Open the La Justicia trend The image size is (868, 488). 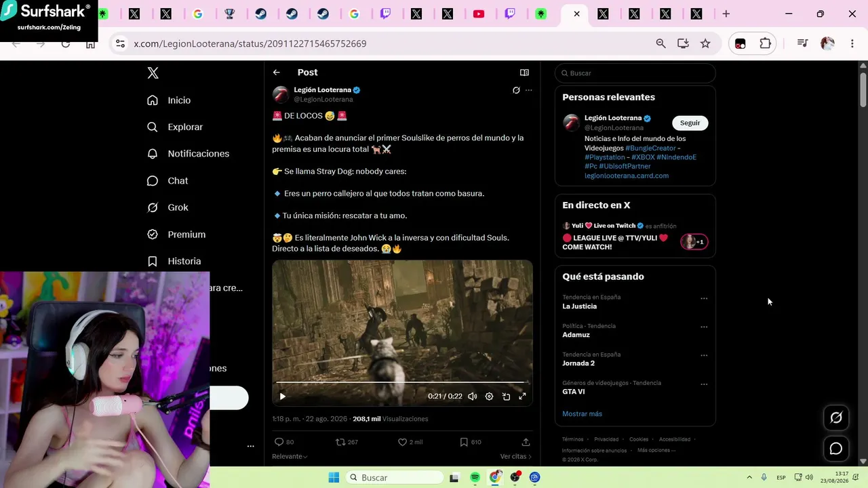point(580,306)
